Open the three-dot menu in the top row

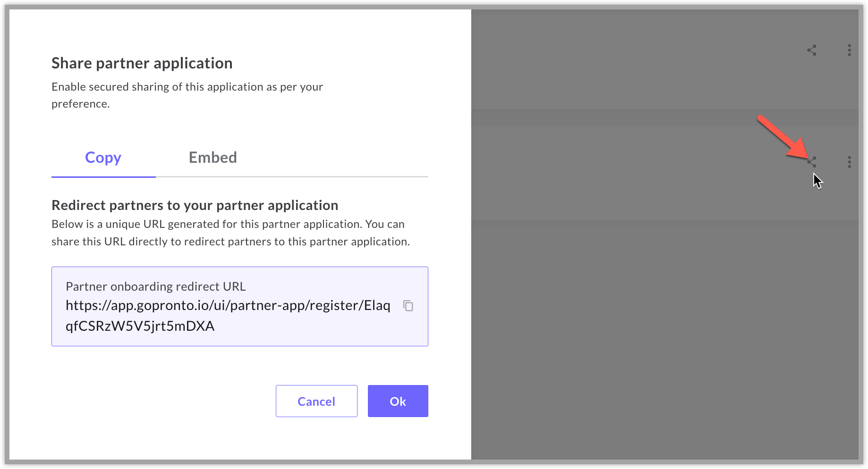[849, 50]
